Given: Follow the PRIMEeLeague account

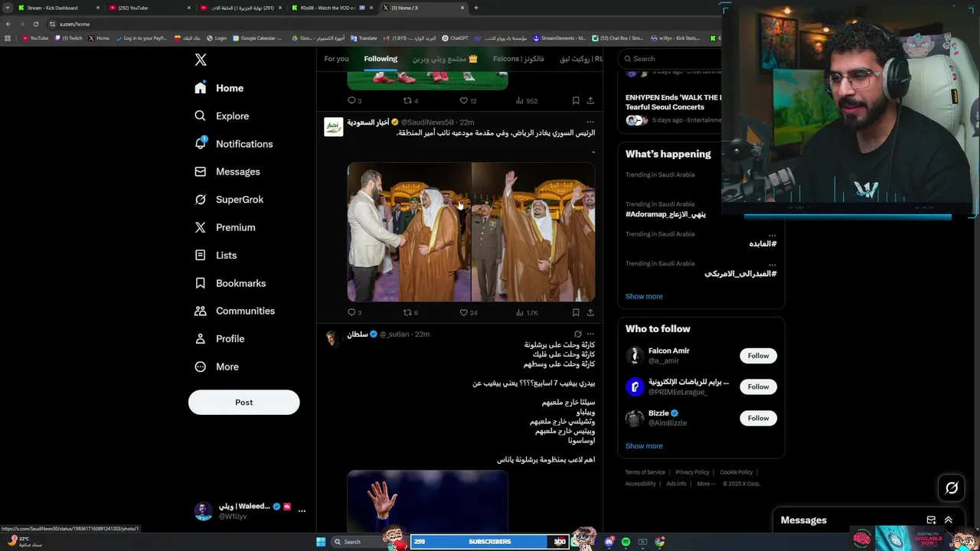Looking at the screenshot, I should coord(758,386).
